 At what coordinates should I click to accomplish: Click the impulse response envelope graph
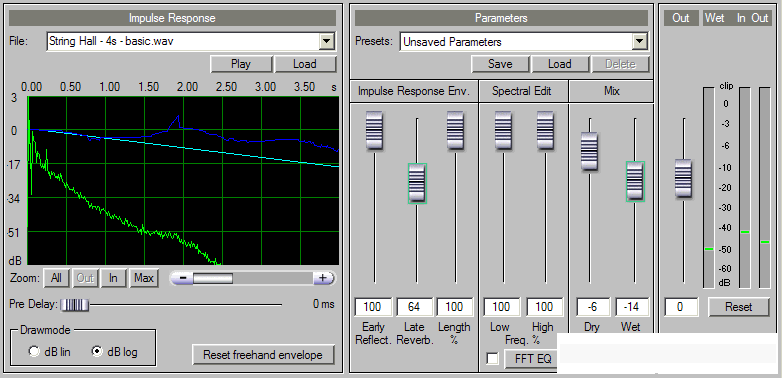coord(184,181)
